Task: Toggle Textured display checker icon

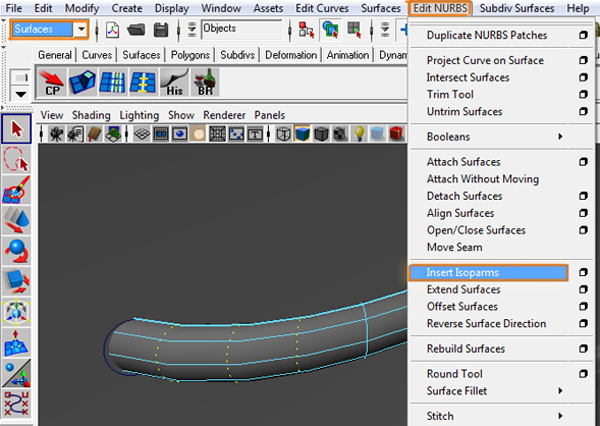Action: (340, 134)
